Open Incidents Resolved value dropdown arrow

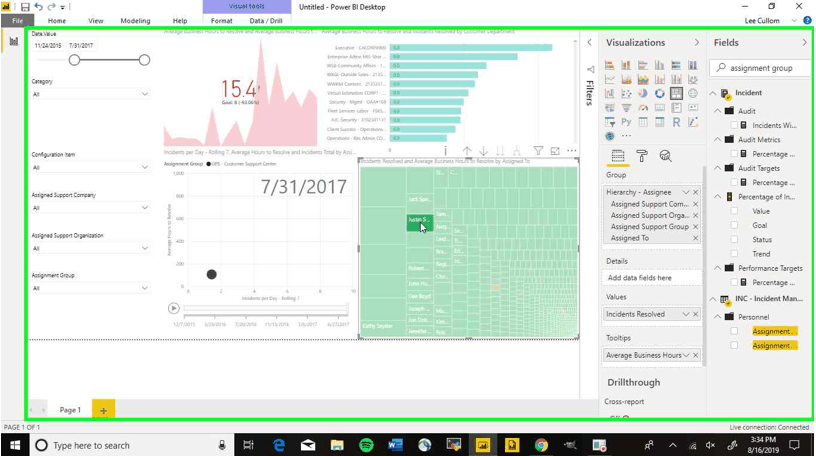tap(685, 314)
